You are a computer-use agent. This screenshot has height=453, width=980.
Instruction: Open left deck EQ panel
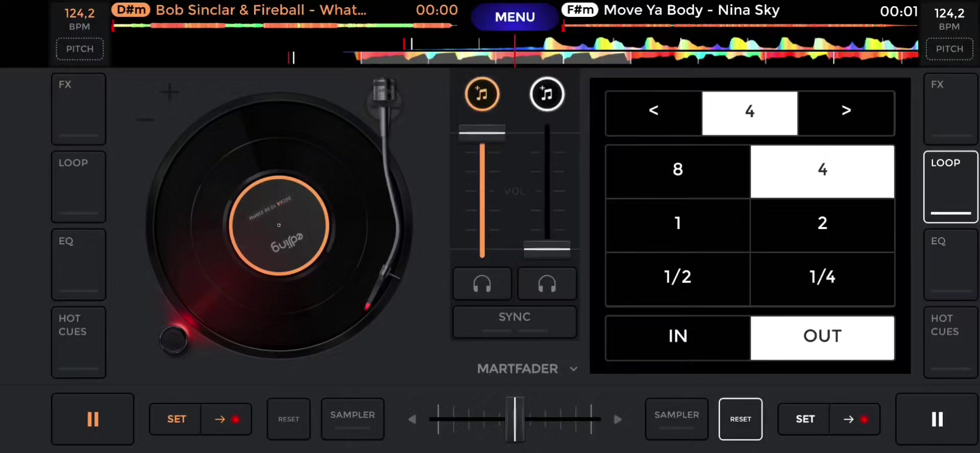[x=79, y=265]
